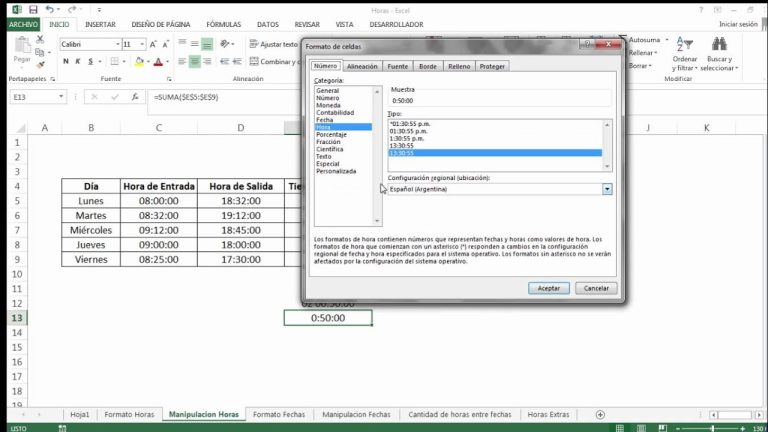The height and width of the screenshot is (432, 768).
Task: Apply bold with the N button
Action: coord(66,62)
